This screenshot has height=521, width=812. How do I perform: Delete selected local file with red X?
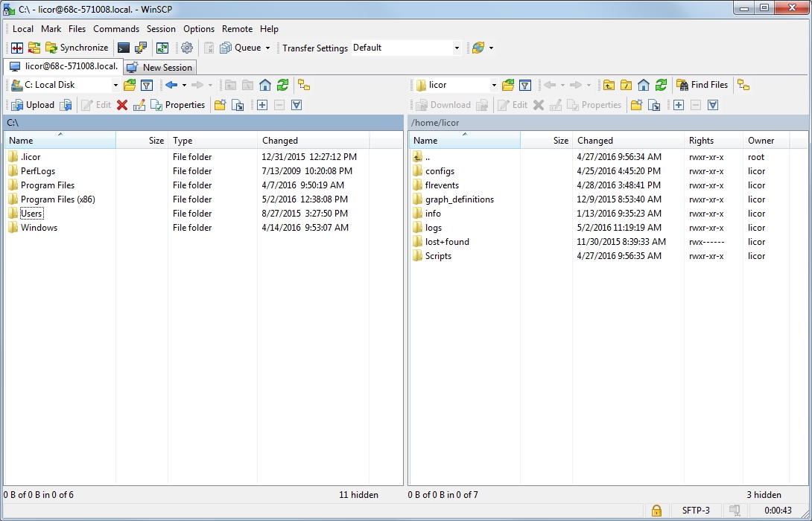(x=122, y=105)
